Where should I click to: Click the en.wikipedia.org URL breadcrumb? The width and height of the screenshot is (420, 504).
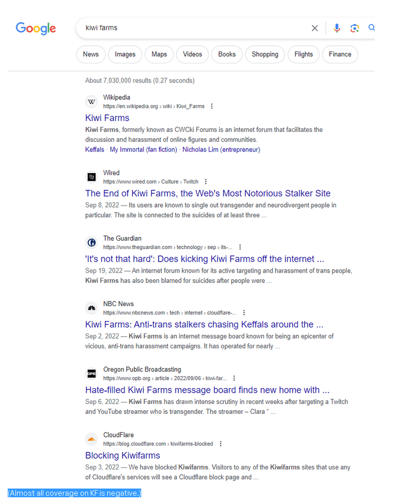coord(154,106)
